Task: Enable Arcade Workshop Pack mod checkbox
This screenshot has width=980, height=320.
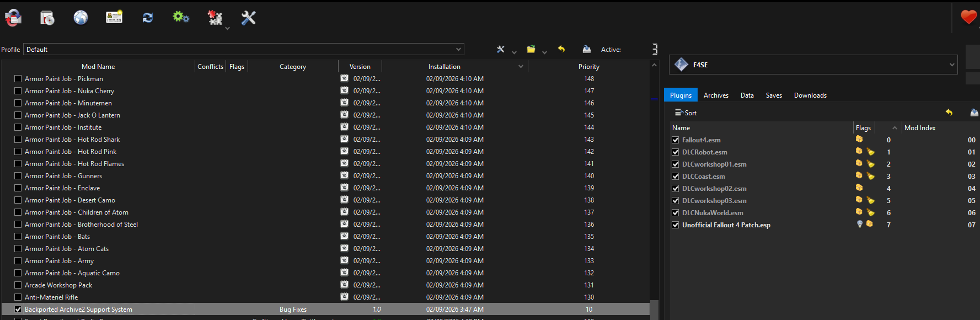Action: (18, 285)
